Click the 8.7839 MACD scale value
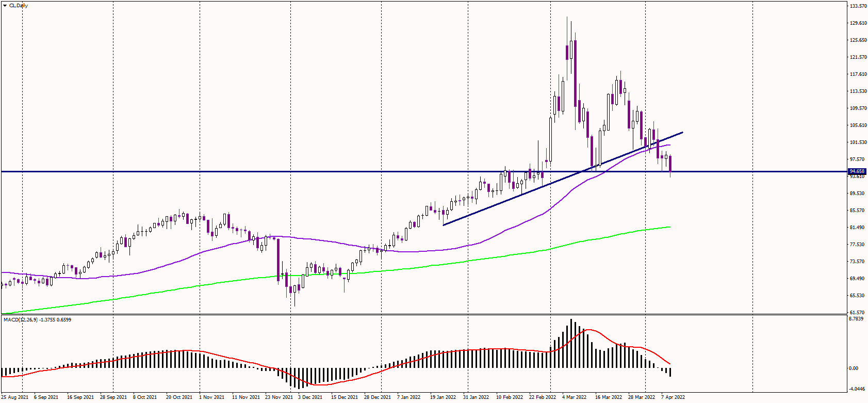 pyautogui.click(x=857, y=319)
